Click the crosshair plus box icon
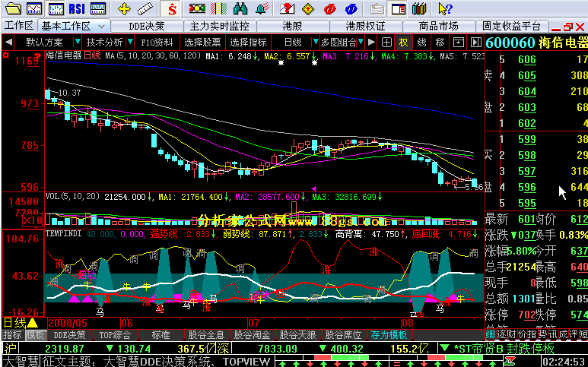588x367 pixels. point(386,42)
